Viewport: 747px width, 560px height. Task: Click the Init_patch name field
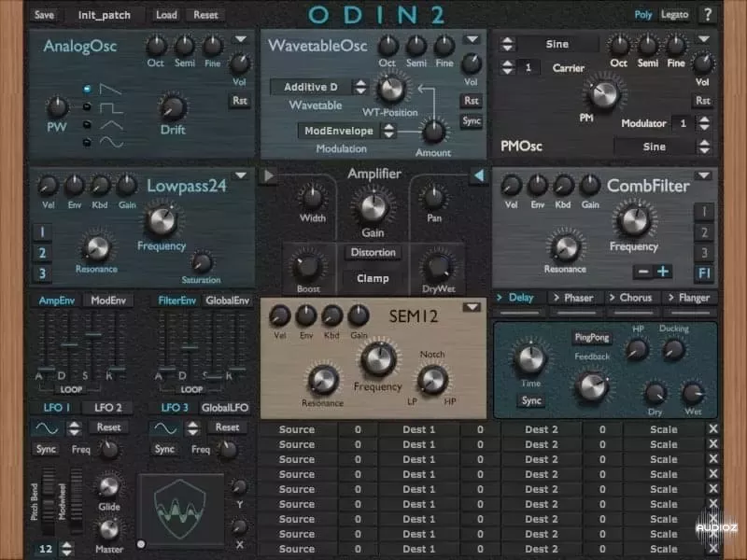click(x=104, y=15)
